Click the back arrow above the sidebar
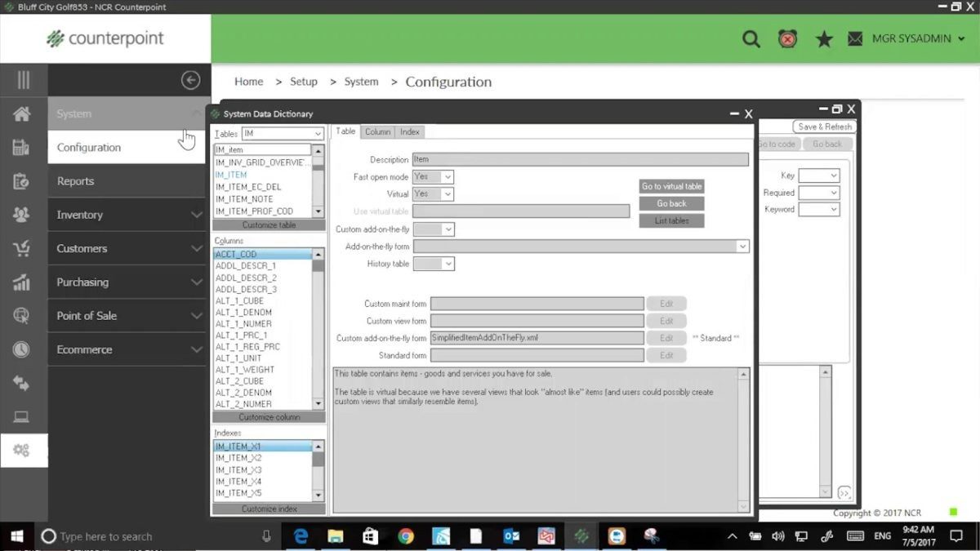Screen dimensions: 980x551 tap(190, 80)
